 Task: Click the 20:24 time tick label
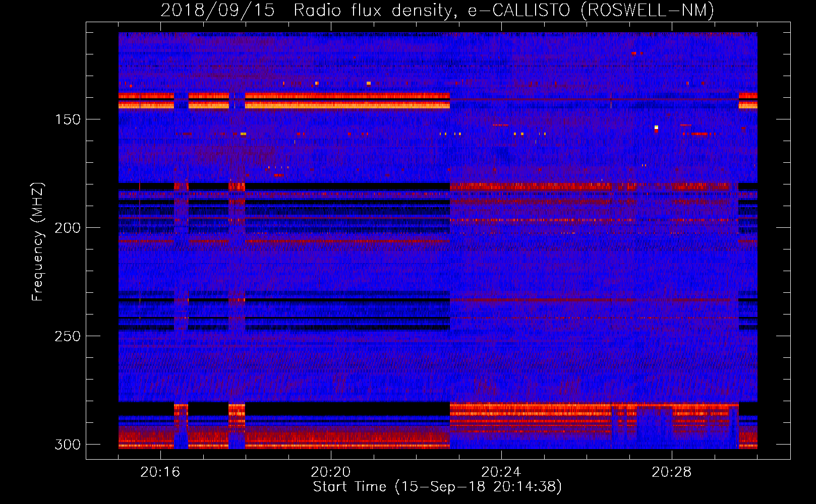pos(501,472)
